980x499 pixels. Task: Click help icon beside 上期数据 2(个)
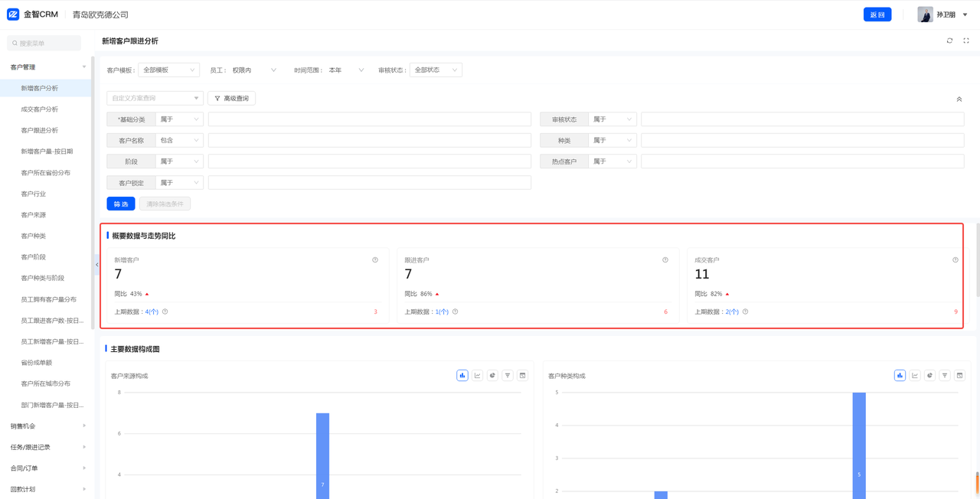click(x=746, y=311)
